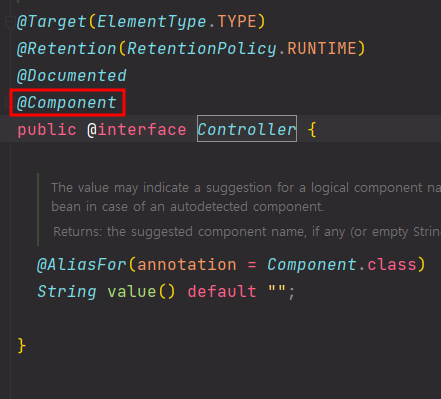Screen dimensions: 441x399
Task: Click the "Returns: the suggested component name" doc line
Action: pyautogui.click(x=247, y=231)
